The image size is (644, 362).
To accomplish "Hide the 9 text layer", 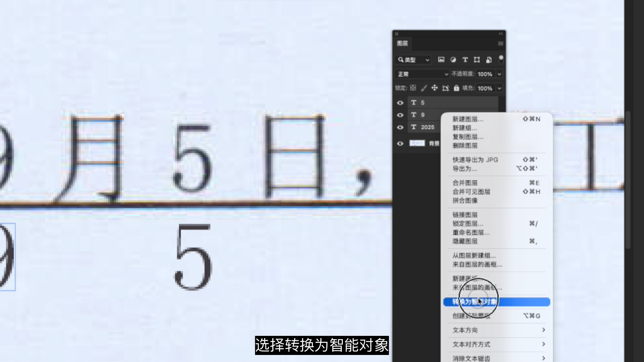I will [x=400, y=115].
